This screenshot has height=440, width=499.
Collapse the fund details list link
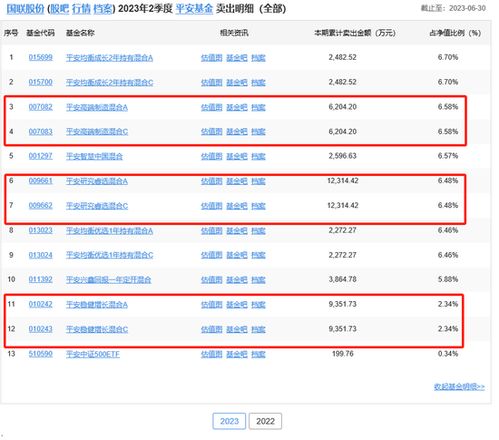(x=459, y=387)
